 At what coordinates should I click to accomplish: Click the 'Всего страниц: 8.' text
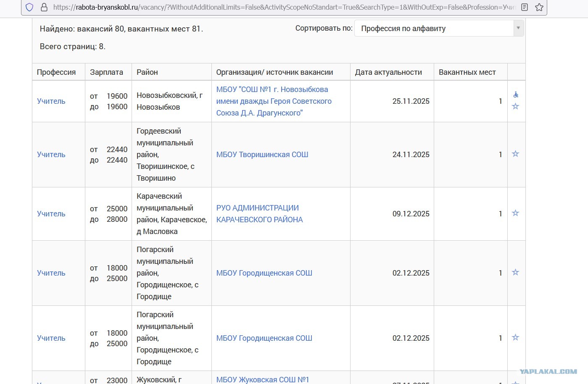[73, 47]
